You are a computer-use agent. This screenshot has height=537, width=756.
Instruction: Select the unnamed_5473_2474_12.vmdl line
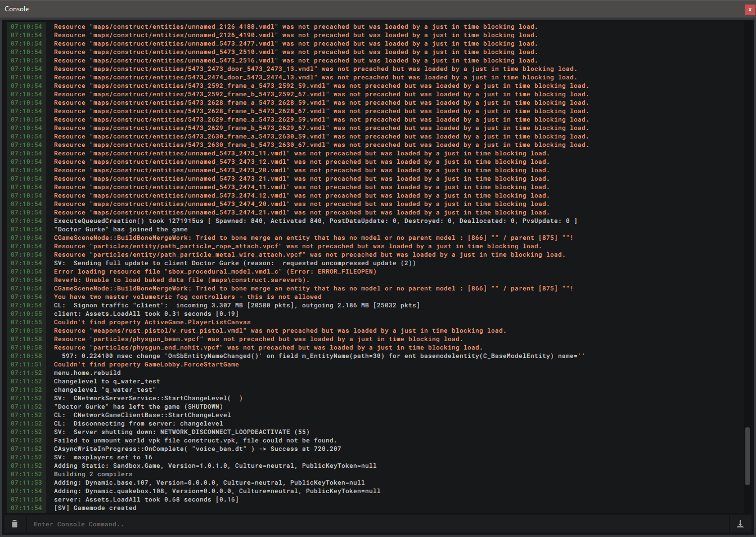[x=302, y=195]
